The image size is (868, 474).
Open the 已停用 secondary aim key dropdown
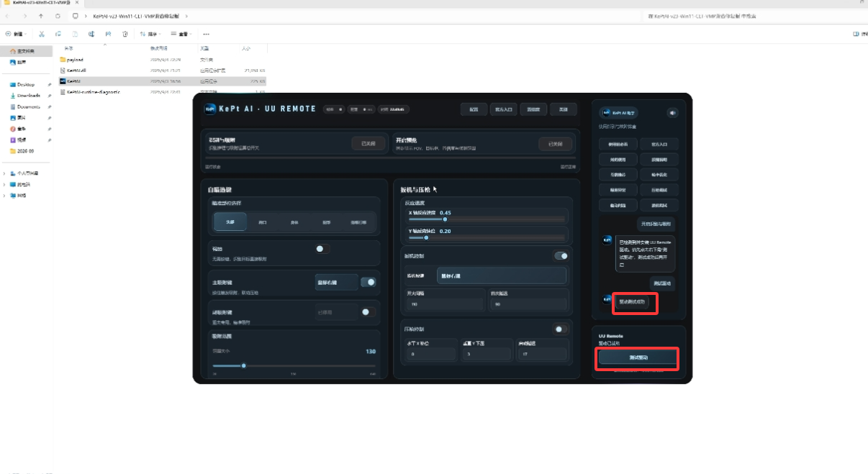pos(336,312)
